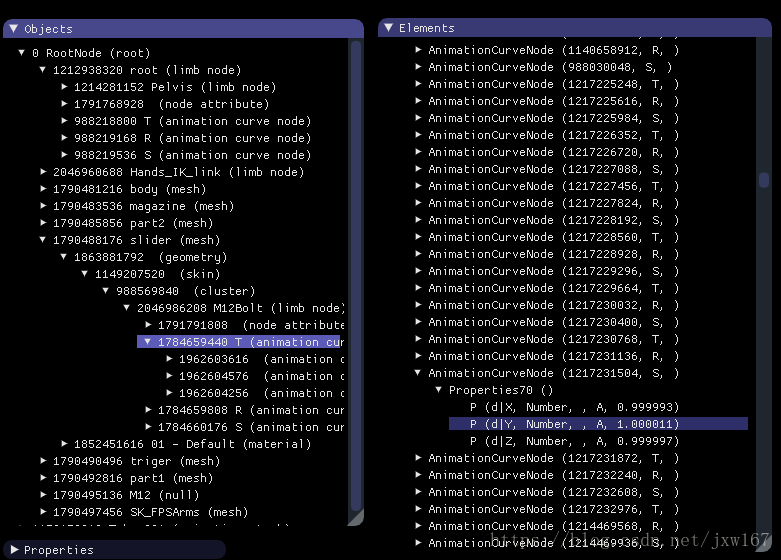Expand AnimationCurveNode 1217232976 T arrow
The height and width of the screenshot is (560, 781).
[x=418, y=508]
